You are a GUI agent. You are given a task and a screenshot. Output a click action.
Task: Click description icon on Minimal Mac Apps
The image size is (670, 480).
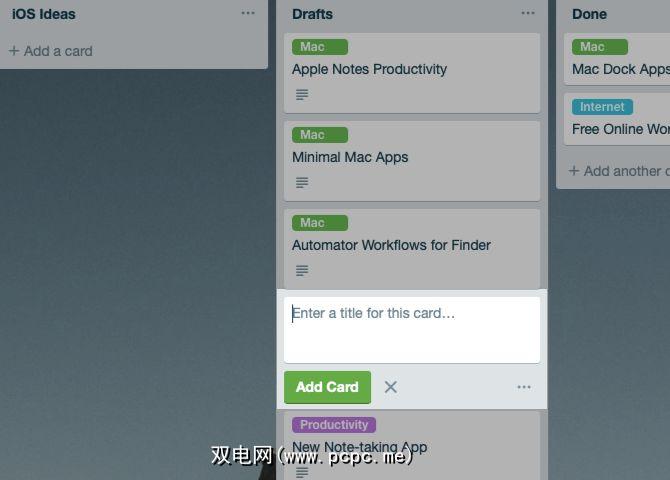coord(302,183)
